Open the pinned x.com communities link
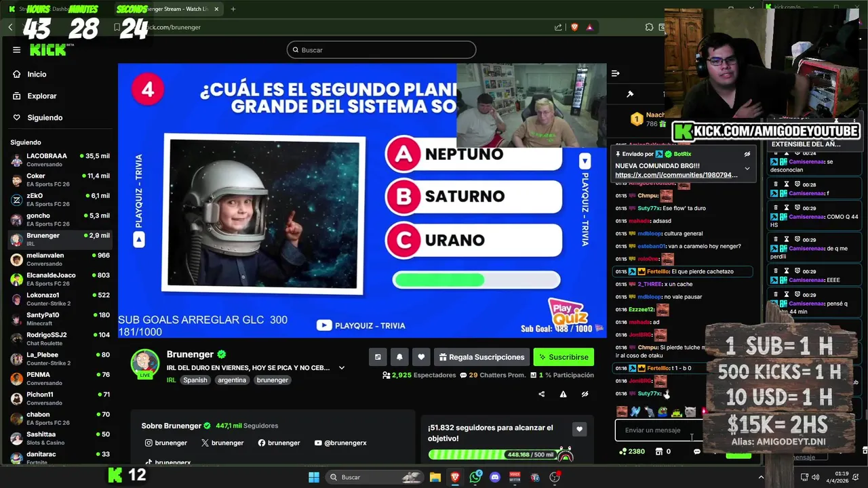 coord(676,175)
